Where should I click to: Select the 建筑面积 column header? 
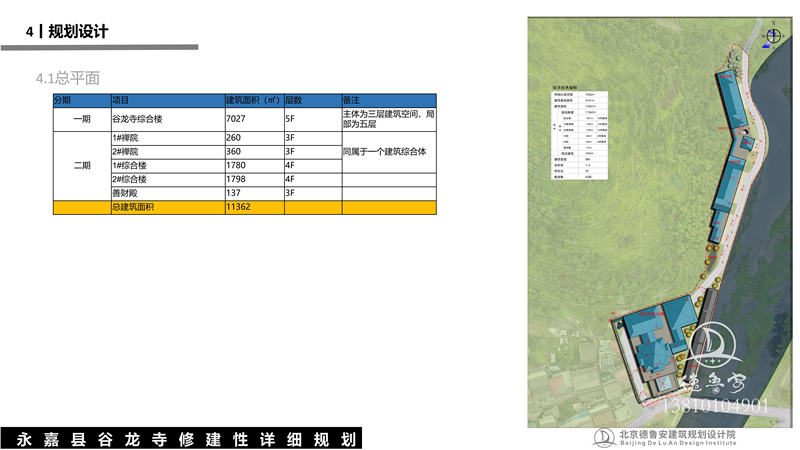[x=253, y=101]
